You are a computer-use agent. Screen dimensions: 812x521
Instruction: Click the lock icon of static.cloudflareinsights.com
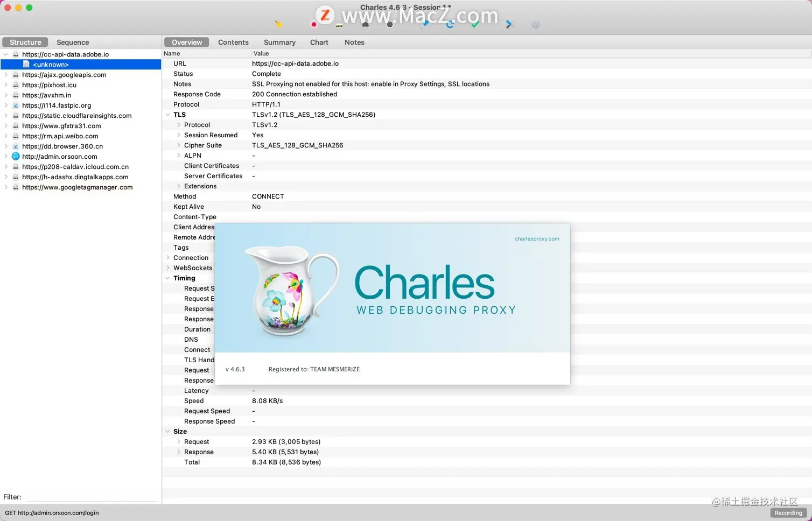pyautogui.click(x=16, y=116)
